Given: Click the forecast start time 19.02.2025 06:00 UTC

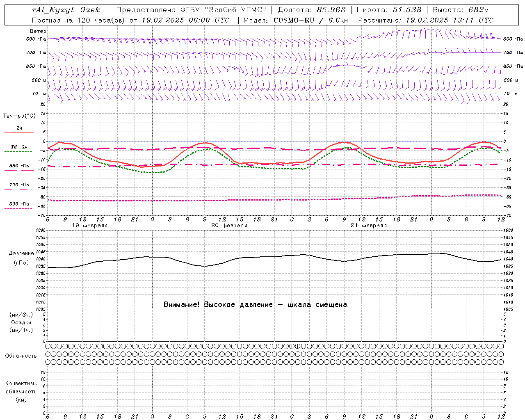Looking at the screenshot, I should [x=186, y=20].
